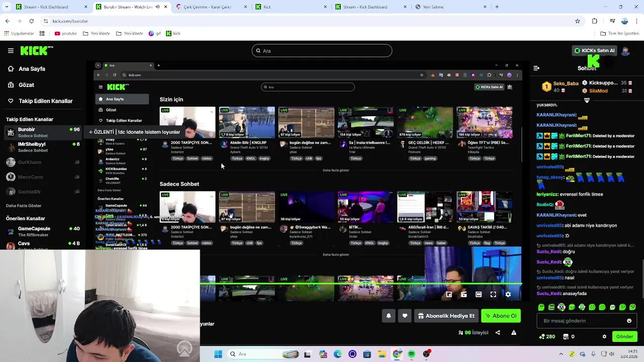Collapse the chat panel with arrow icon

click(536, 68)
